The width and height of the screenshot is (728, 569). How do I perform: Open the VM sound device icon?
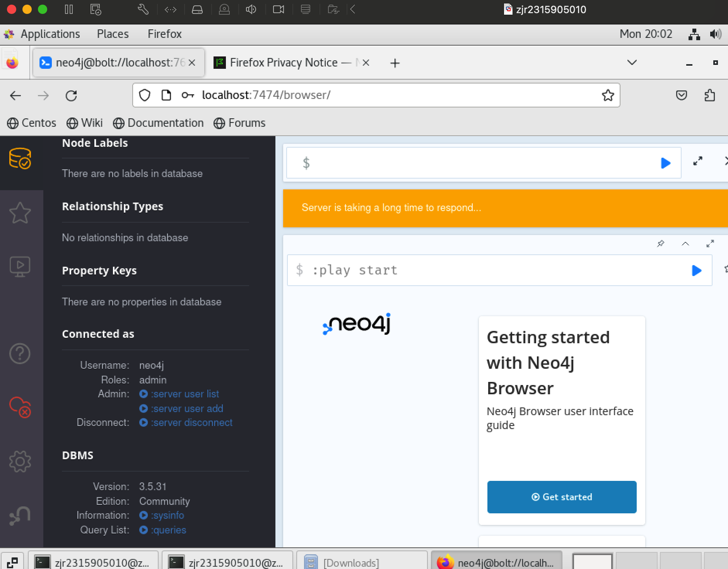pos(251,9)
